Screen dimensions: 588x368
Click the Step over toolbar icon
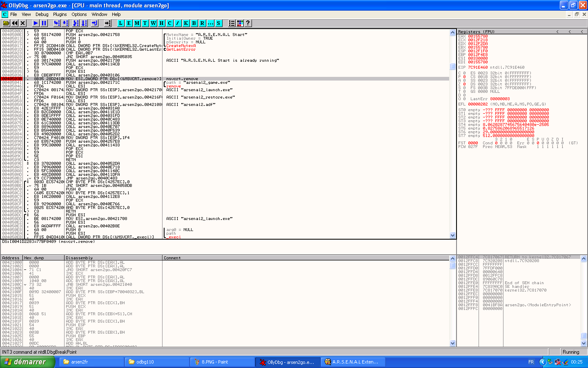(65, 23)
